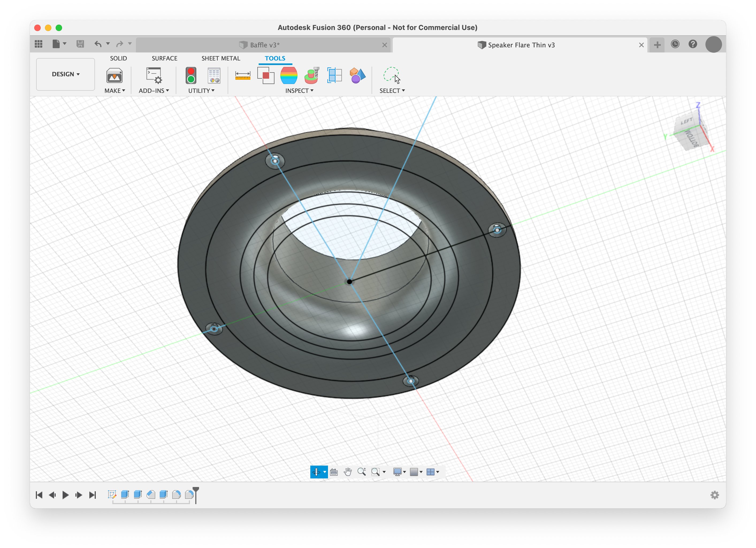This screenshot has width=756, height=548.
Task: Open the Change Parameters table icon
Action: point(214,76)
